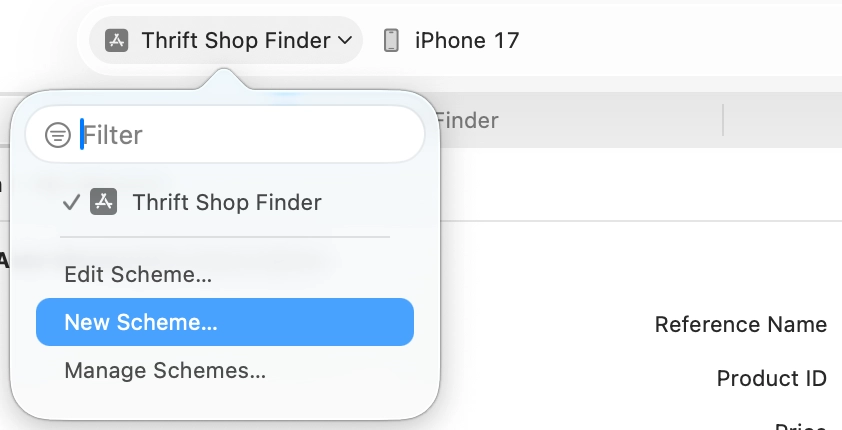Image resolution: width=842 pixels, height=430 pixels.
Task: Click the filter lines icon in the search field
Action: coord(59,135)
